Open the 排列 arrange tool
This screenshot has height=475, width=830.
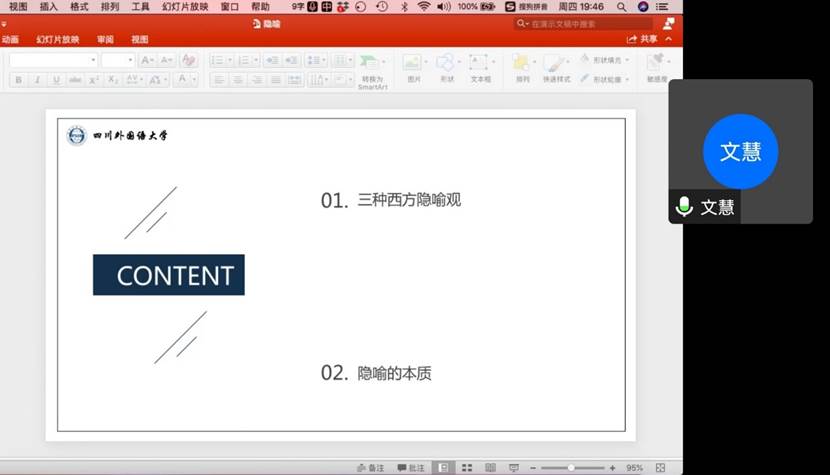coord(522,65)
